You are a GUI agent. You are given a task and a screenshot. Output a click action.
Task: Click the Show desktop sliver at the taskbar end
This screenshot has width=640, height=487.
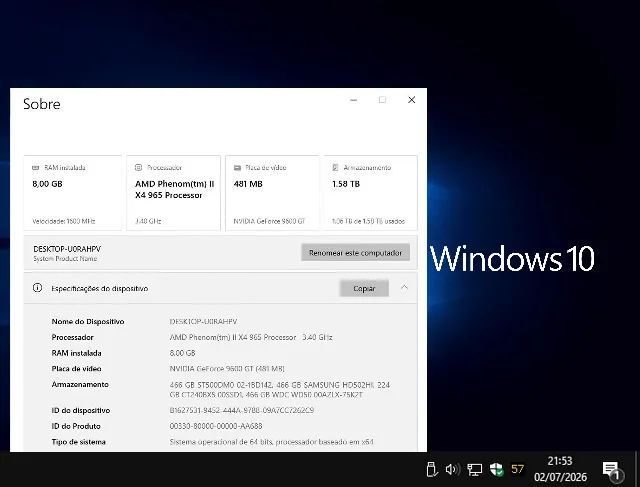click(x=637, y=469)
